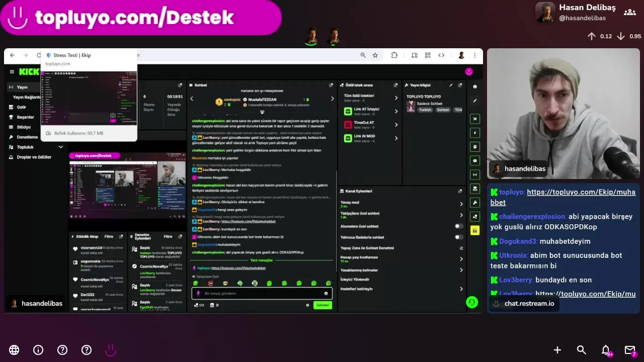644x362 pixels.
Task: Click stream preview thumbnail in dashboard
Action: pos(128,185)
